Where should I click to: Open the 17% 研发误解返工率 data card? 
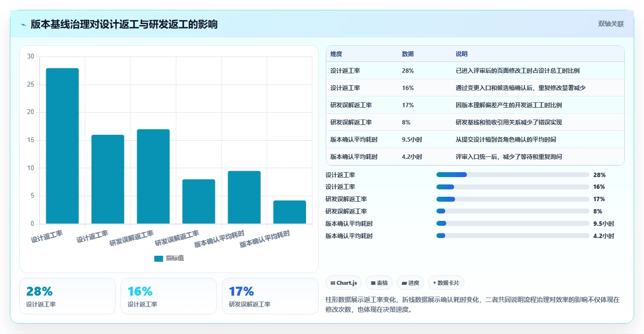[x=270, y=296]
